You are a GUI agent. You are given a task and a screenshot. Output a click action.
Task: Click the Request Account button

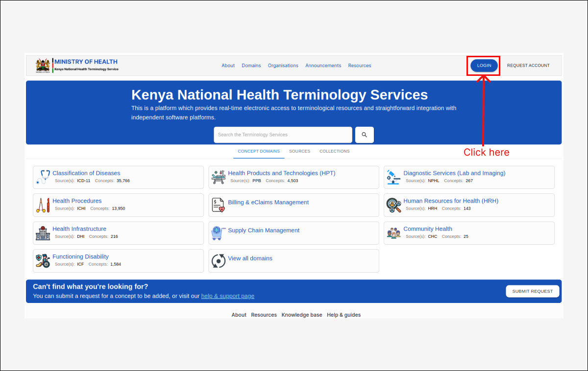528,66
